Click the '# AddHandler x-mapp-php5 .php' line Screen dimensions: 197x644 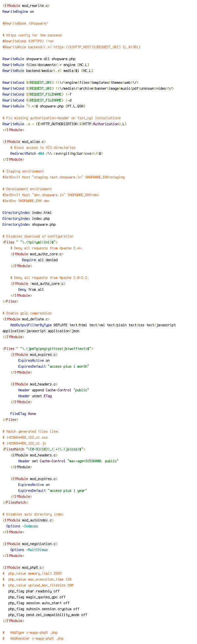pyautogui.click(x=33, y=638)
